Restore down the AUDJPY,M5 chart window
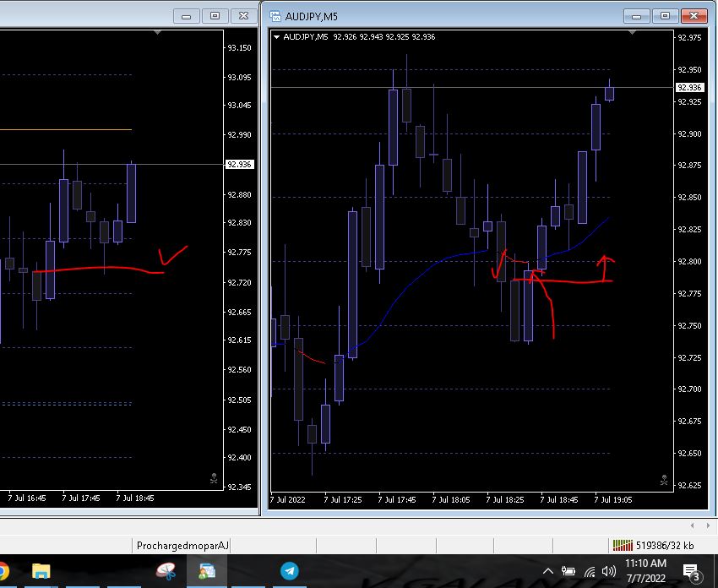Viewport: 718px width, 588px height. pos(665,15)
